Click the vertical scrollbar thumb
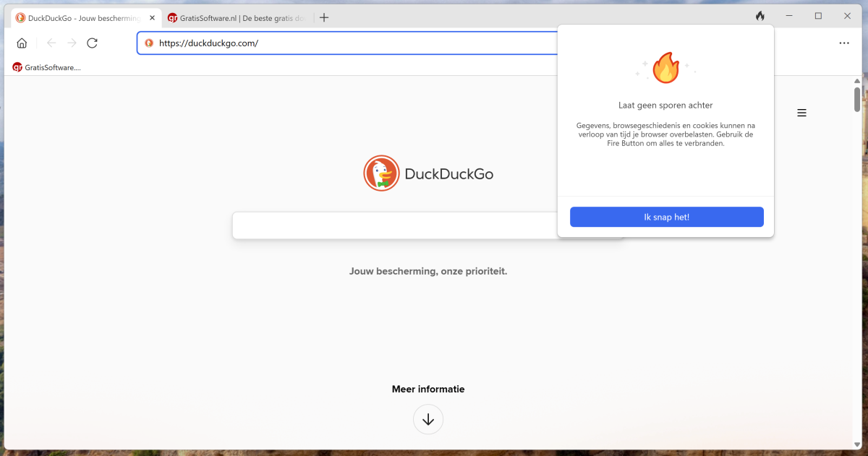The height and width of the screenshot is (456, 868). (857, 99)
